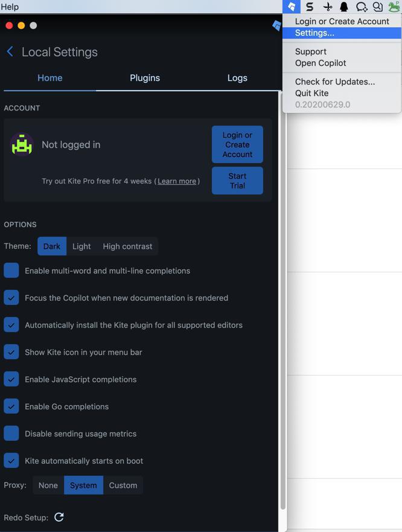Click the red close window button
Viewport: 402px width, 532px height.
tap(9, 25)
